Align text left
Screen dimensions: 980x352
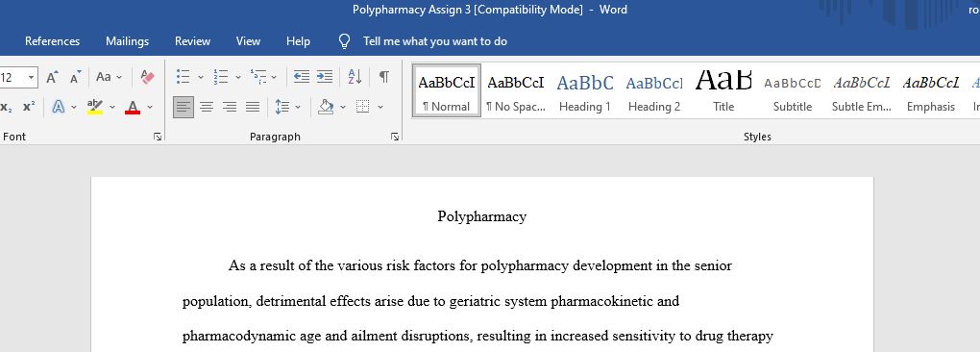(184, 107)
